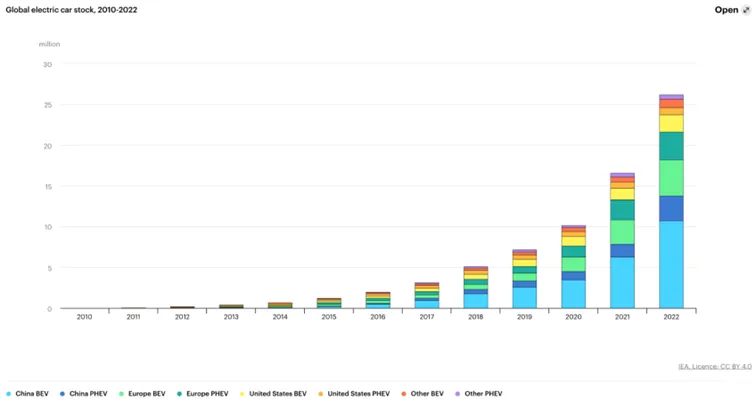756x399 pixels.
Task: Select the 2022 United States BEV segment
Action: pos(671,123)
